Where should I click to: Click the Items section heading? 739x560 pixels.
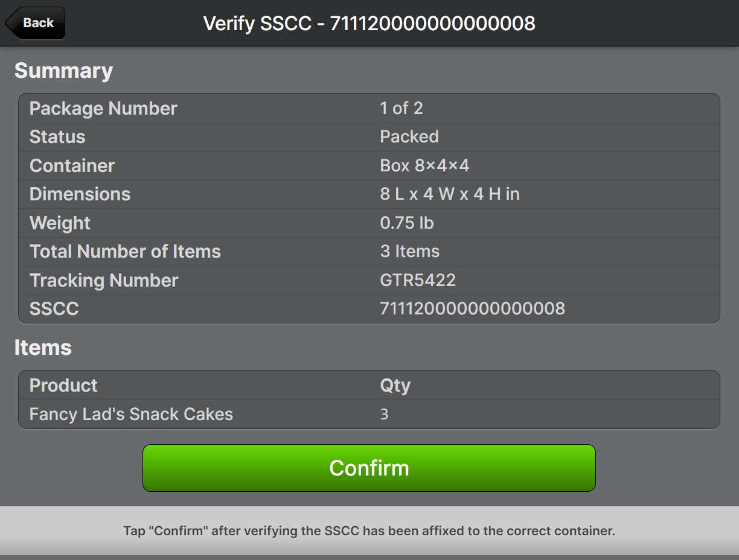click(x=43, y=348)
